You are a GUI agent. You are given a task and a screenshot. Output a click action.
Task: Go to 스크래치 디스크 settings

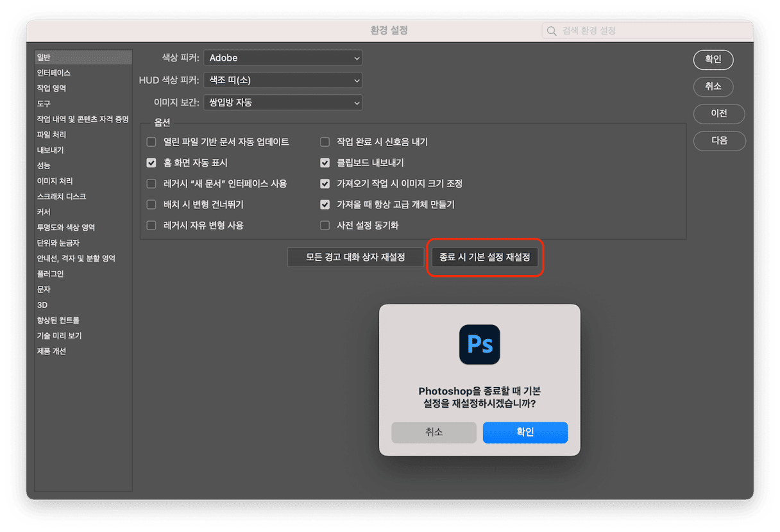(x=62, y=197)
